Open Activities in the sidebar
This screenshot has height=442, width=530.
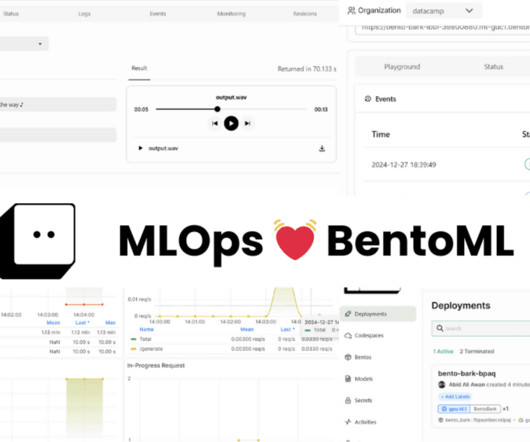[360, 422]
